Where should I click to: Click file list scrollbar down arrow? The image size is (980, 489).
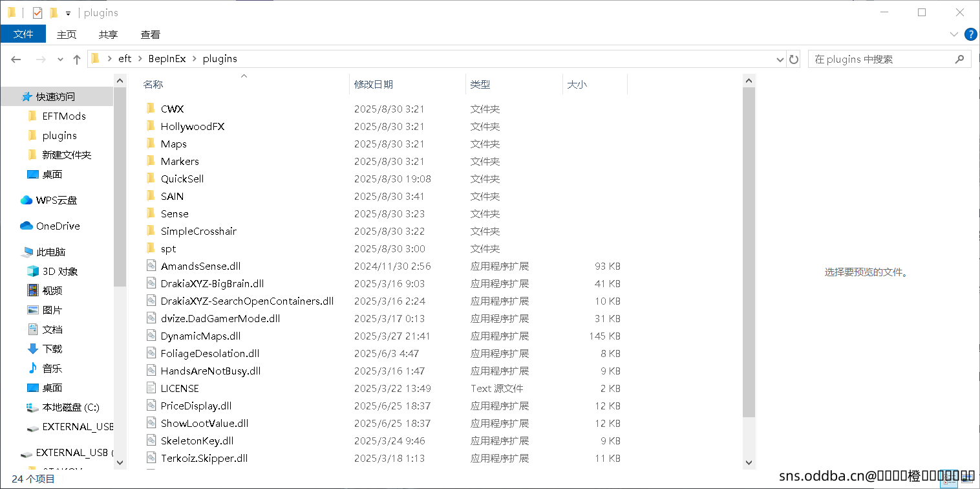tap(749, 462)
